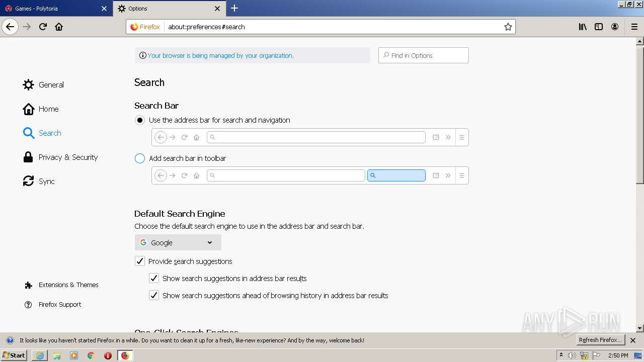This screenshot has height=362, width=644.
Task: Click the volume speaker tray icon
Action: 572,355
